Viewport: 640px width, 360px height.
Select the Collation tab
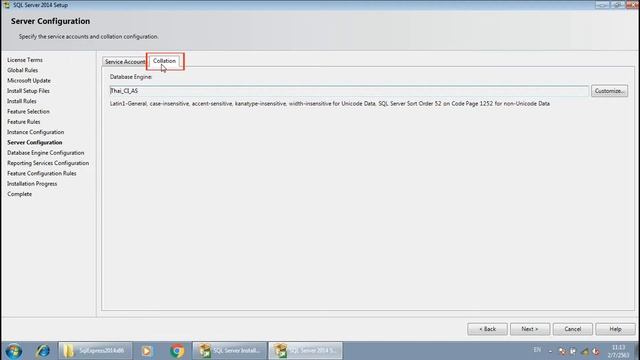pos(164,61)
